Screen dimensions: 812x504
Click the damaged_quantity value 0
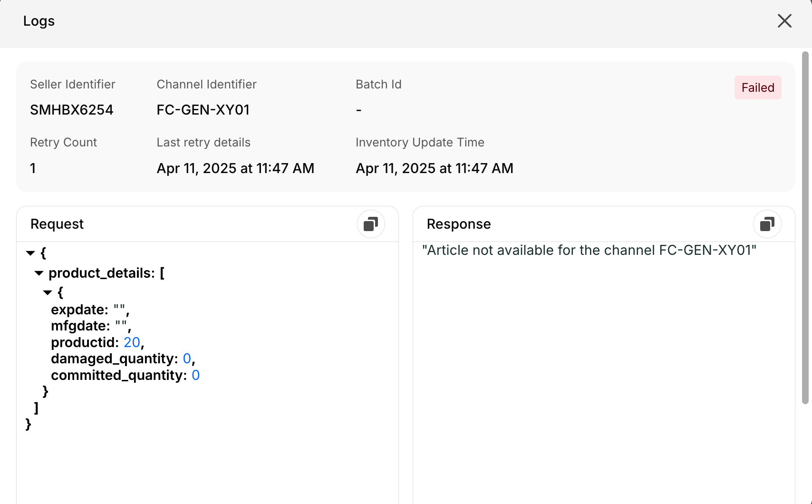[187, 359]
